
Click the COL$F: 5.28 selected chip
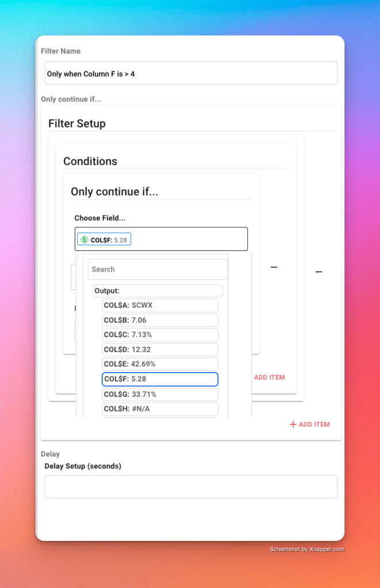pos(104,239)
